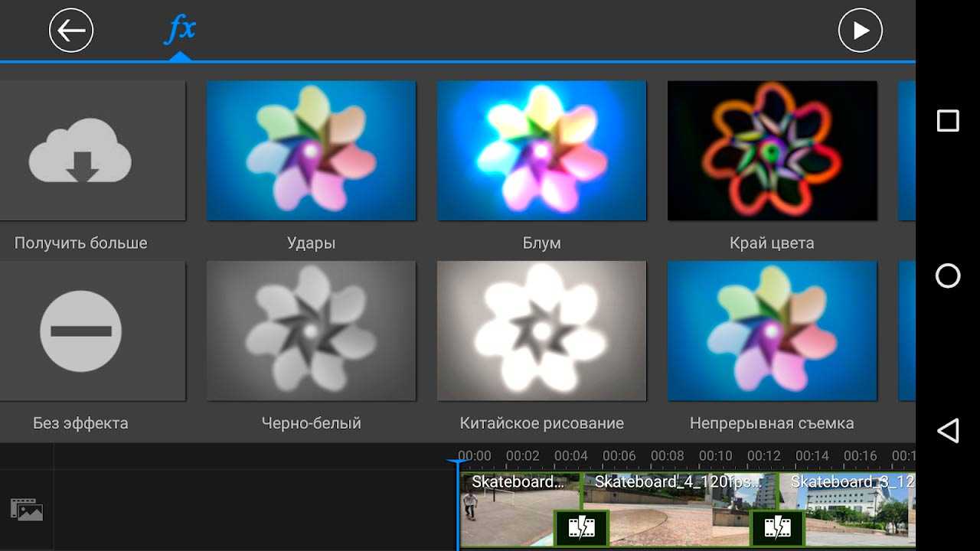Select the Skateboard_3 clip in timeline

pyautogui.click(x=850, y=509)
